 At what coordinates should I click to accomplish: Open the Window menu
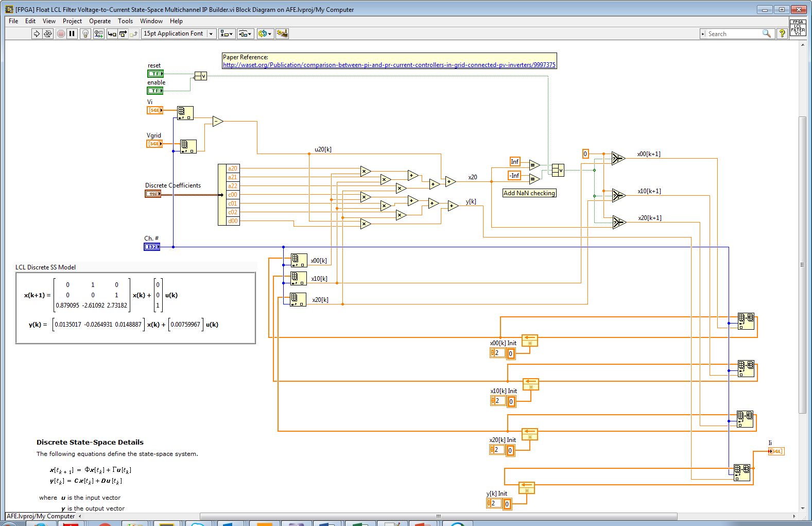151,21
